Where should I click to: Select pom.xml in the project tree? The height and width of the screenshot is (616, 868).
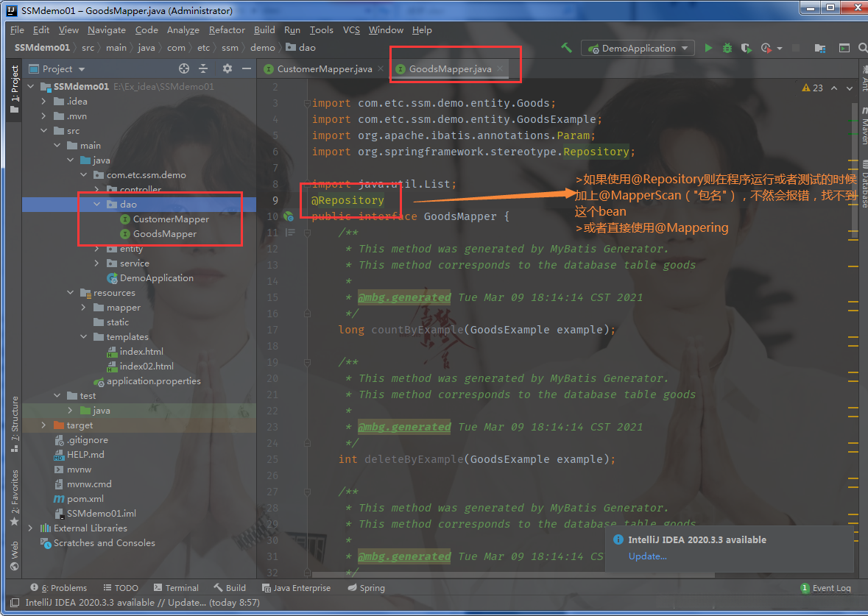(85, 499)
